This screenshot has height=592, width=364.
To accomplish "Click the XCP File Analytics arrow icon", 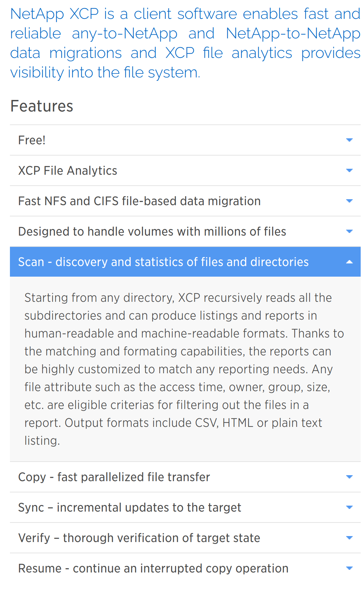I will pyautogui.click(x=349, y=170).
